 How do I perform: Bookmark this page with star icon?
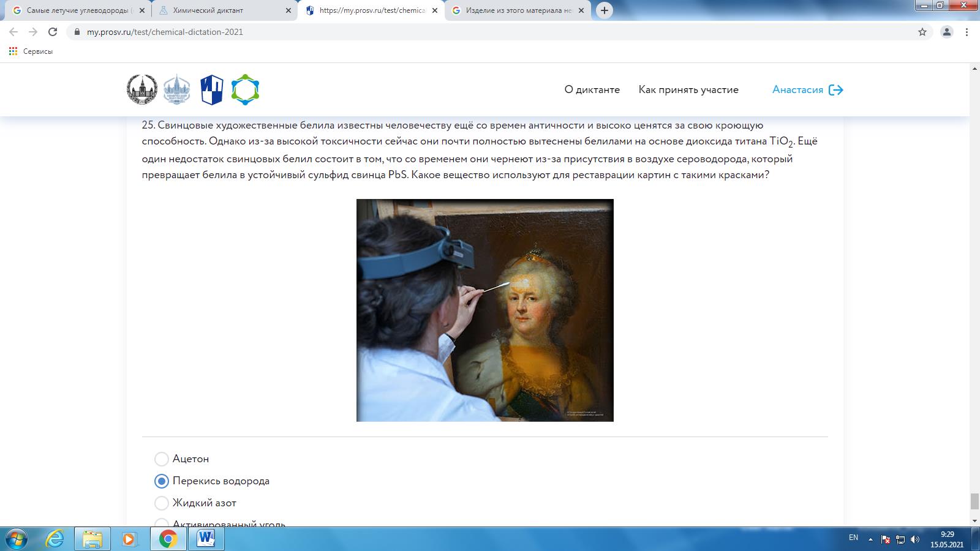[922, 32]
